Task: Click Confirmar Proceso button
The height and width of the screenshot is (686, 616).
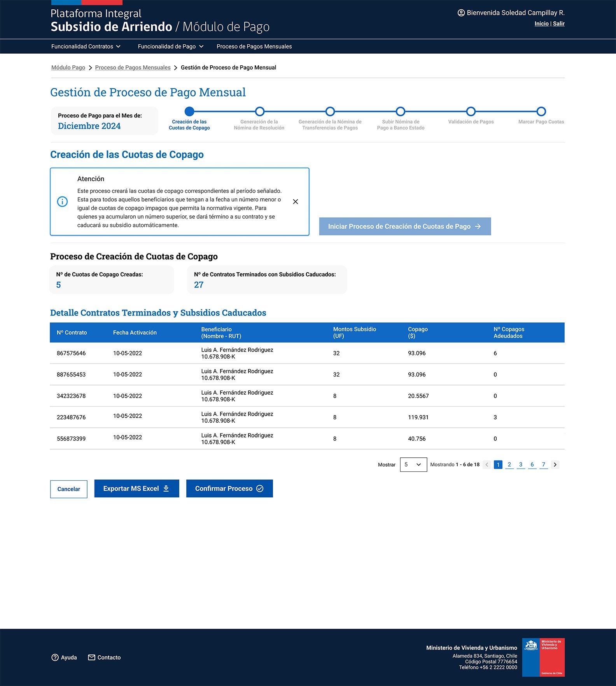Action: (x=229, y=488)
